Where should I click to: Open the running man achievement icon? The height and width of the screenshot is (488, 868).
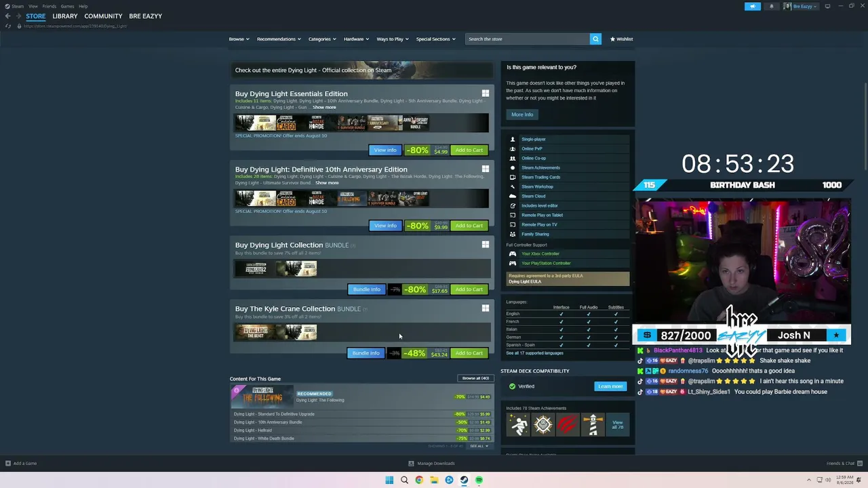point(519,425)
